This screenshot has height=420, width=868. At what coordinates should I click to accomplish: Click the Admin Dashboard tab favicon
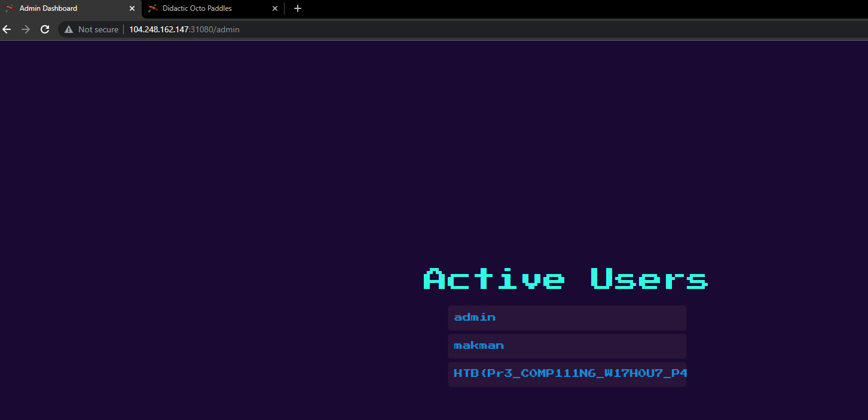tap(10, 8)
